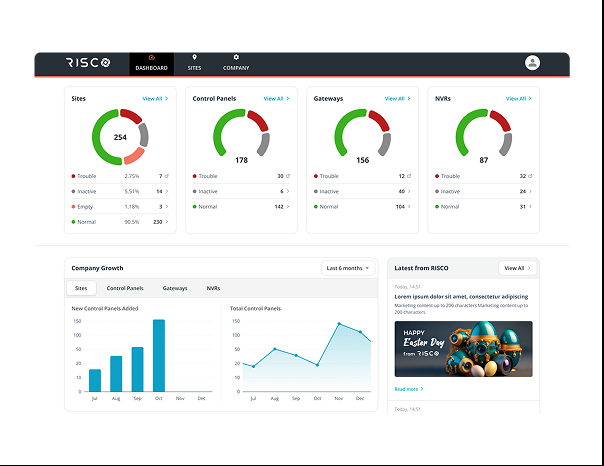Screen dimensions: 604x466
Task: Click the RISCO logo in header
Action: click(x=89, y=63)
